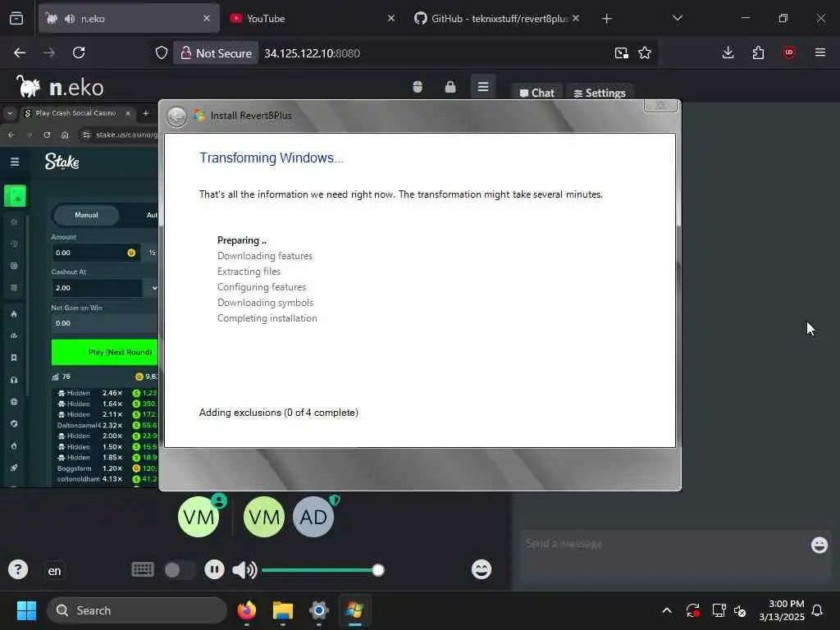Edit the Cashout At value 2.00

pyautogui.click(x=97, y=288)
